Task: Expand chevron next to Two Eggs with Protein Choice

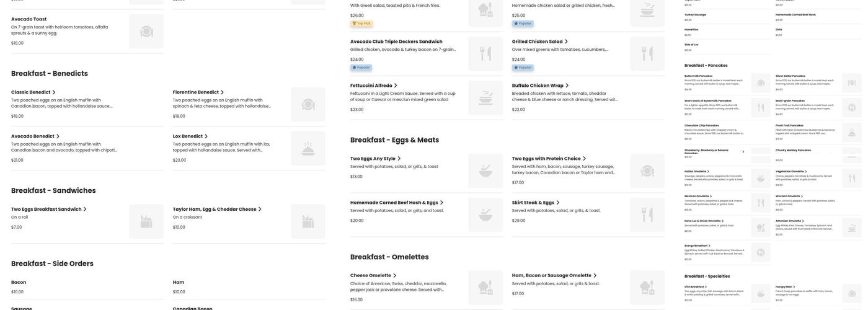Action: pyautogui.click(x=584, y=159)
